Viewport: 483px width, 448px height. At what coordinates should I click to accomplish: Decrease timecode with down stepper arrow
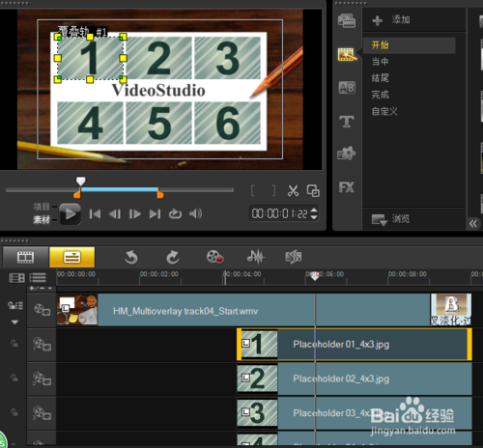coord(314,217)
